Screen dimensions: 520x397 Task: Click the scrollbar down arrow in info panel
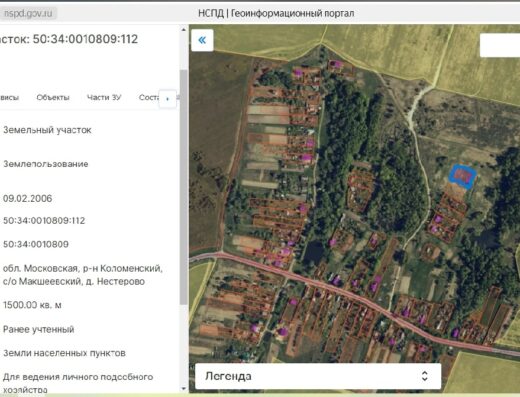point(183,389)
